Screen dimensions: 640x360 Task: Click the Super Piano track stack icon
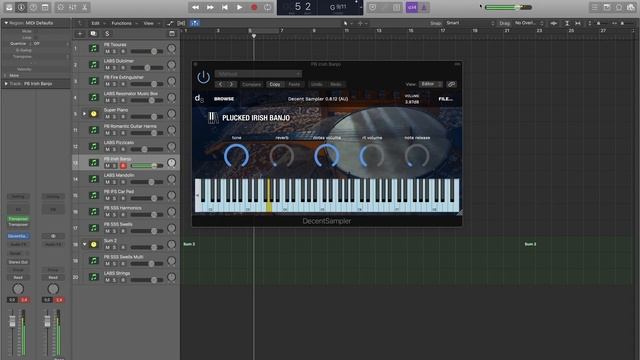coord(93,113)
